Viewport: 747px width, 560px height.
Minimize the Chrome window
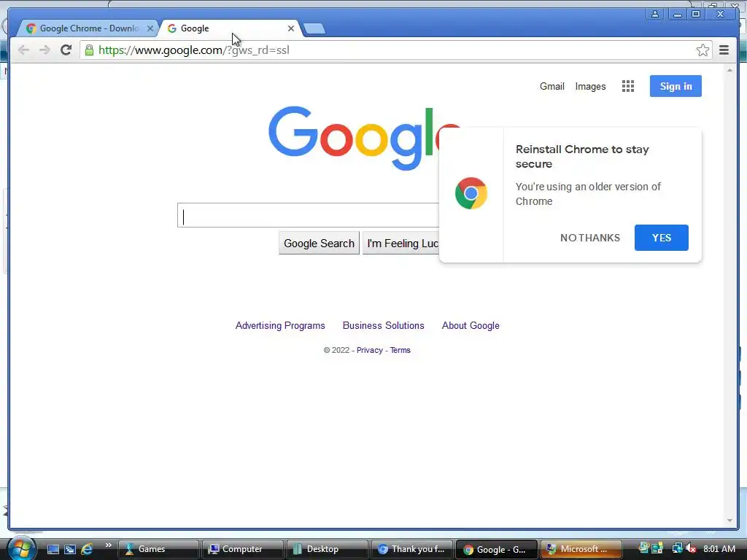[x=677, y=14]
